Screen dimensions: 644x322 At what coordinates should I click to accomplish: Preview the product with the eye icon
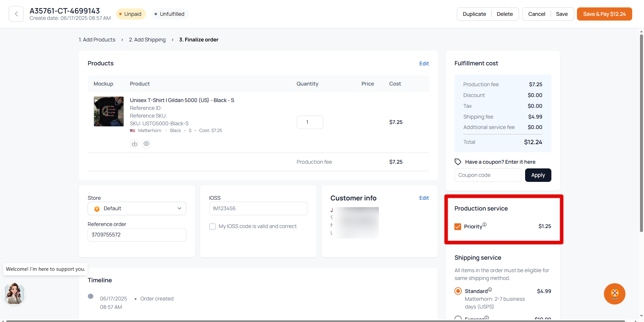tap(146, 144)
